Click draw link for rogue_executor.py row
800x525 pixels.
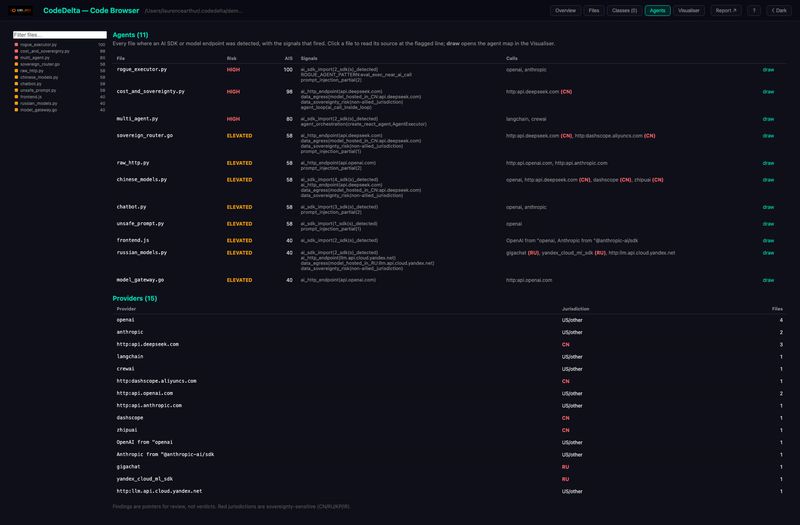(x=768, y=69)
